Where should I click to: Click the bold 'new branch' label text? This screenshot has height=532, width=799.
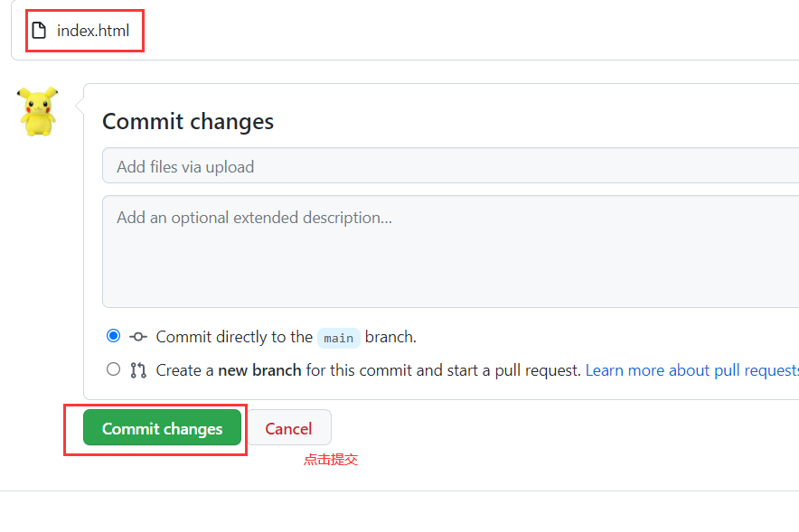coord(259,370)
